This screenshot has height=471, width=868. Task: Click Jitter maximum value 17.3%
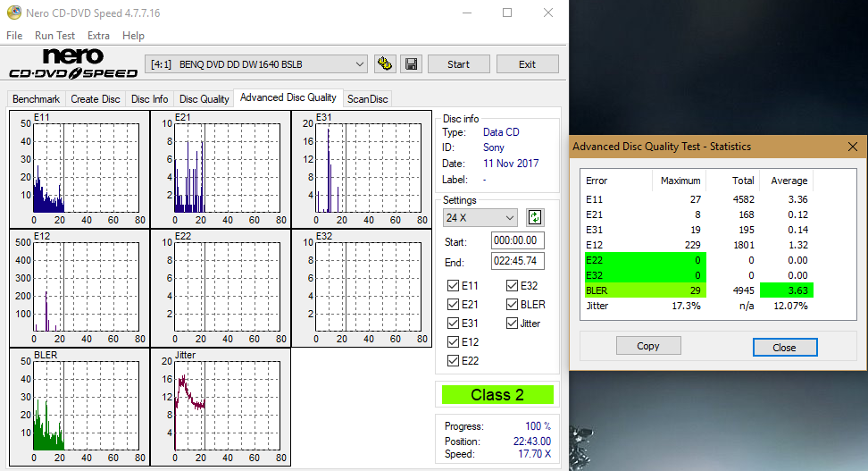pyautogui.click(x=686, y=306)
